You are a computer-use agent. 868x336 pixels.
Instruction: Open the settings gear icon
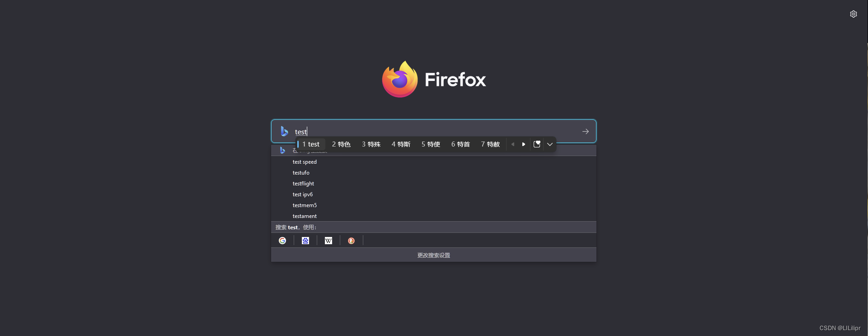coord(853,14)
